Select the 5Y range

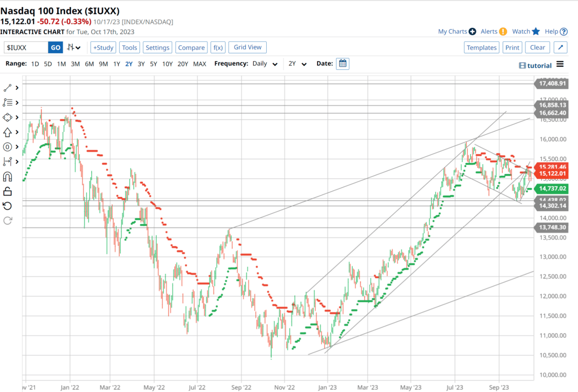click(x=153, y=64)
